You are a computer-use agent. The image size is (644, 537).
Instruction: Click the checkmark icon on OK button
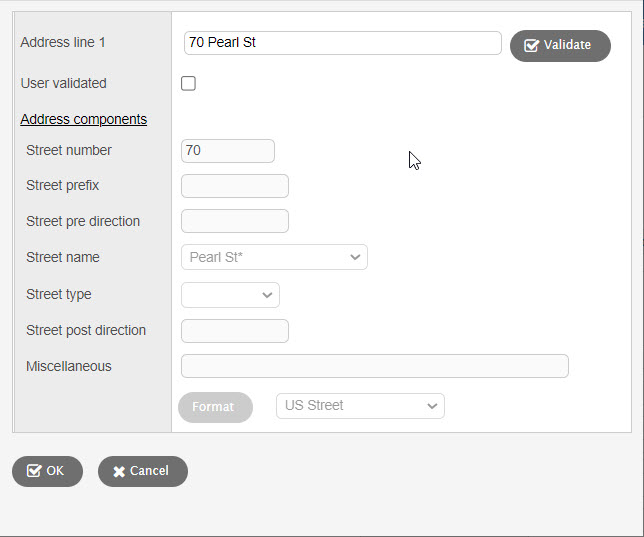[x=34, y=471]
